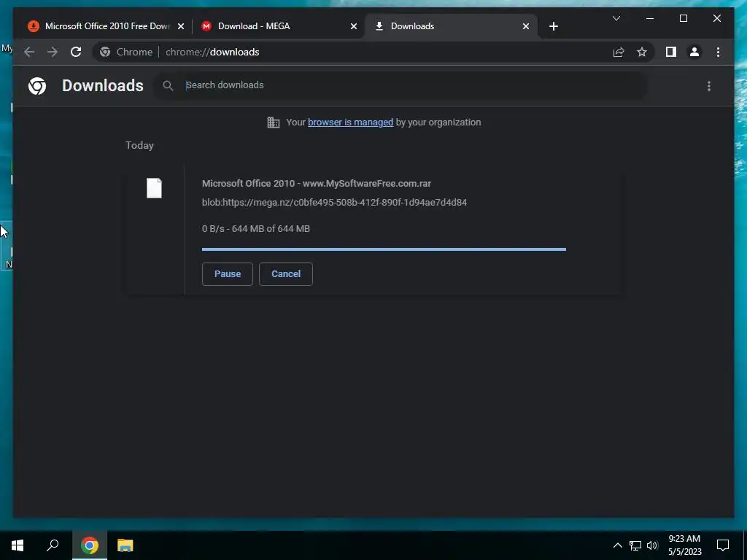This screenshot has height=560, width=747.
Task: Open the Chrome profile menu
Action: (694, 52)
